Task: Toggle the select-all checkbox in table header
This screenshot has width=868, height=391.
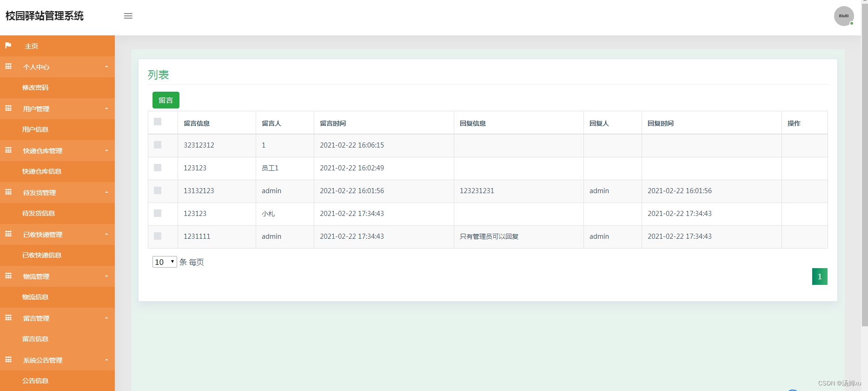Action: 158,121
